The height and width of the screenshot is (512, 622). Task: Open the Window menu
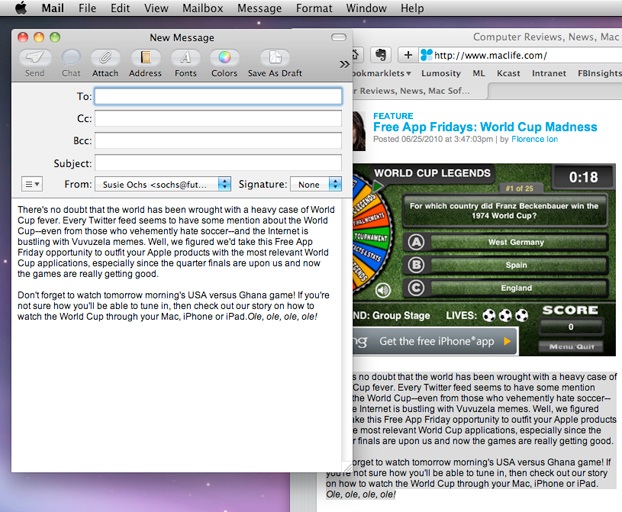(366, 8)
